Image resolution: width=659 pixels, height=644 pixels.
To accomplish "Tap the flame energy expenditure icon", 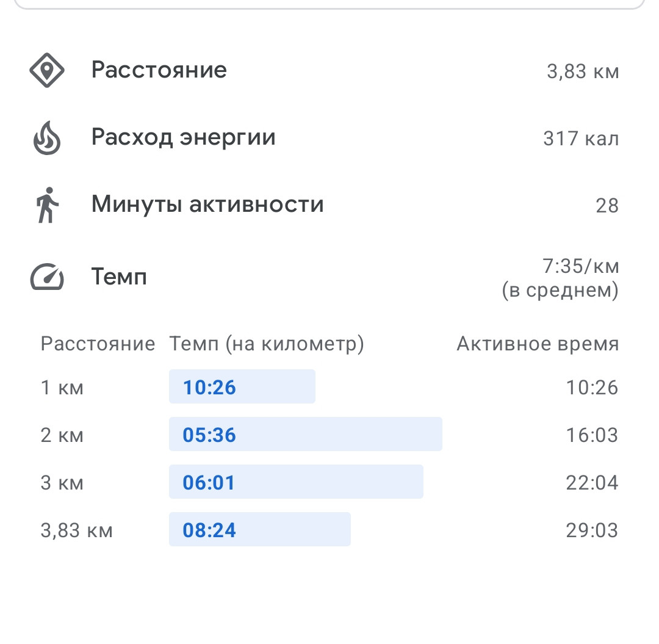I will [x=47, y=138].
